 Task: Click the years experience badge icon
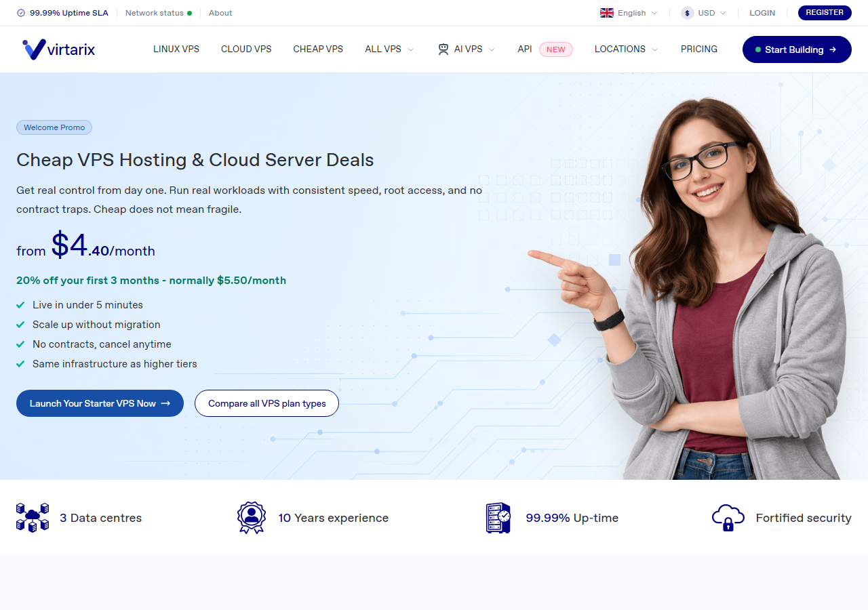[252, 518]
